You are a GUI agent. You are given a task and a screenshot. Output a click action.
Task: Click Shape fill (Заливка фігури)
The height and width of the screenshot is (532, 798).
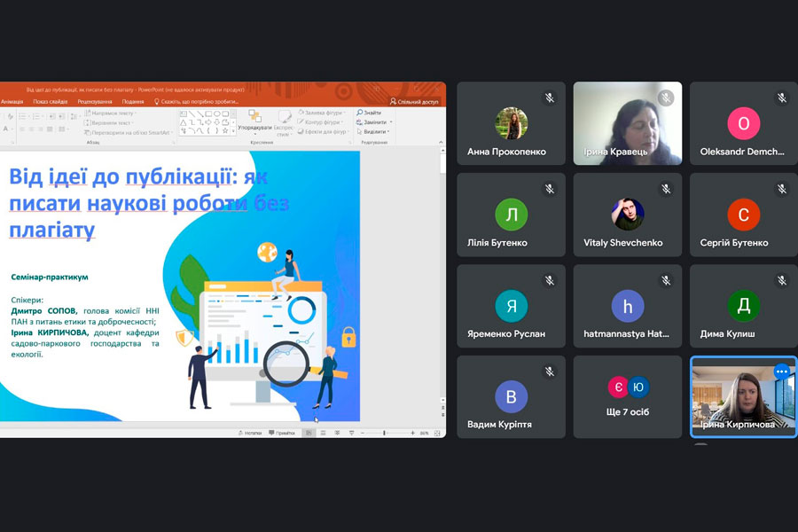tap(322, 113)
